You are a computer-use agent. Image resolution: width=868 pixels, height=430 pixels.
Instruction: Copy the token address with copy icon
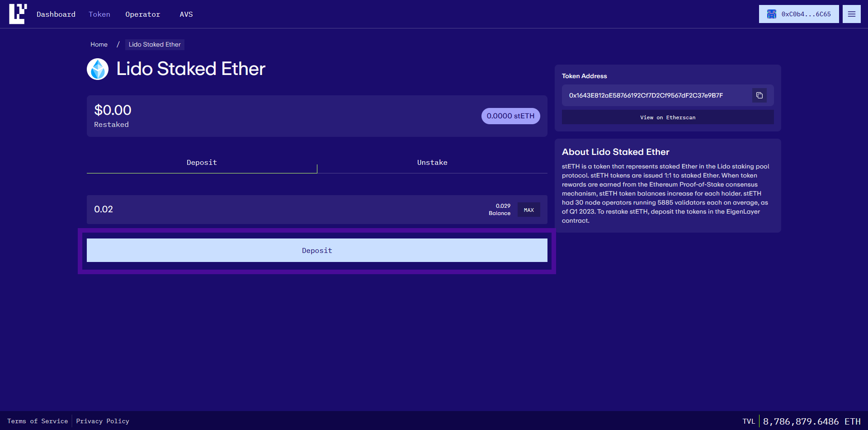tap(759, 95)
